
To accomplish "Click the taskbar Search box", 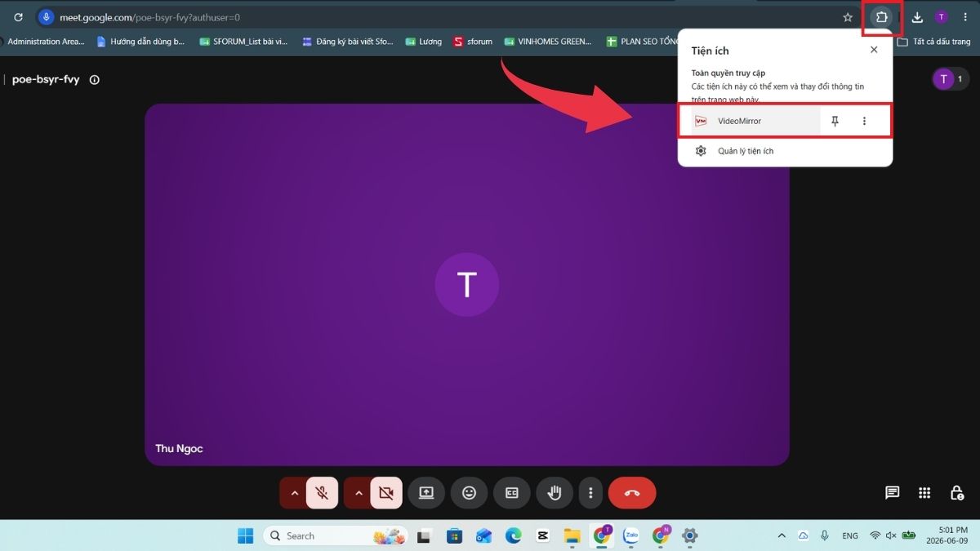I will [335, 535].
